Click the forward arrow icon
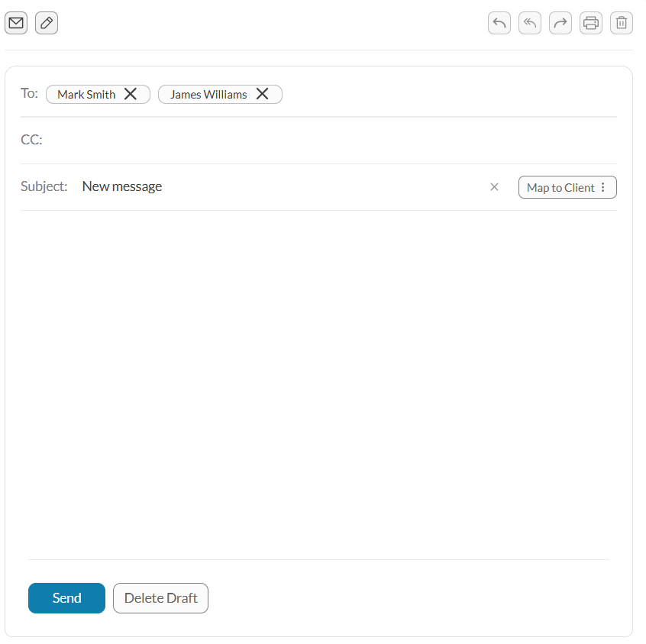The height and width of the screenshot is (644, 646). pyautogui.click(x=560, y=23)
